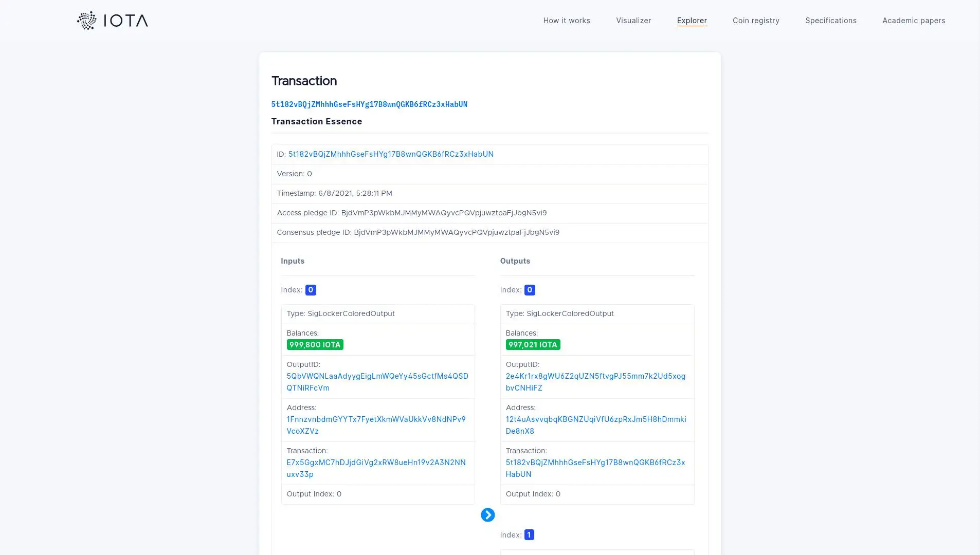Open input address link 1FnnzvnbdmGYY...
The height and width of the screenshot is (555, 980).
tap(376, 425)
